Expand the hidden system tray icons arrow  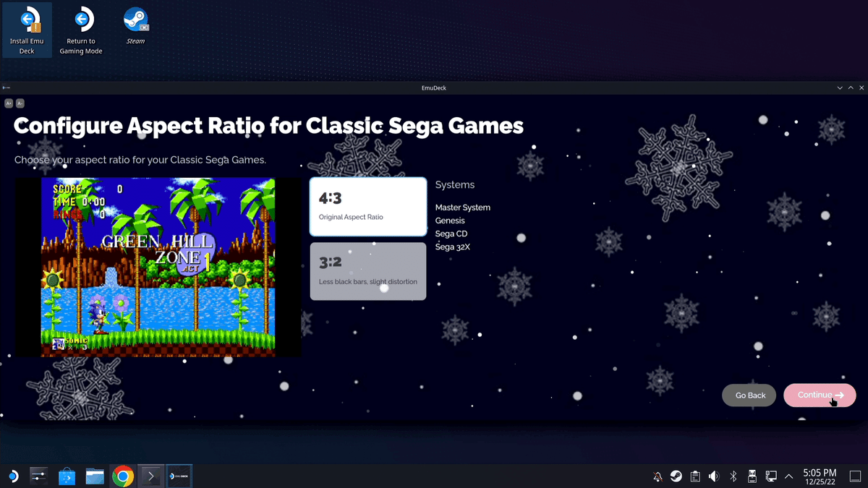coord(789,476)
